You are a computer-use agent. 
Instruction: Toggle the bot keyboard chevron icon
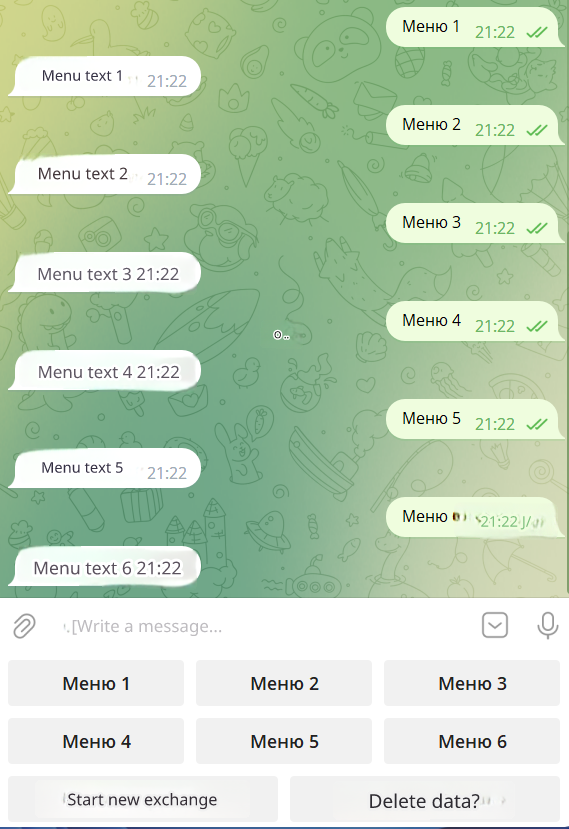495,625
